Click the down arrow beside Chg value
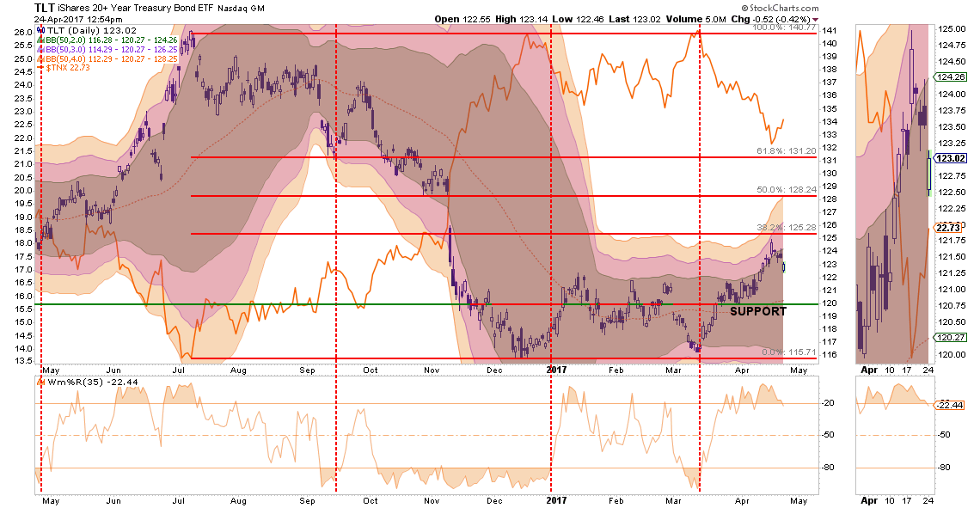 pos(813,17)
